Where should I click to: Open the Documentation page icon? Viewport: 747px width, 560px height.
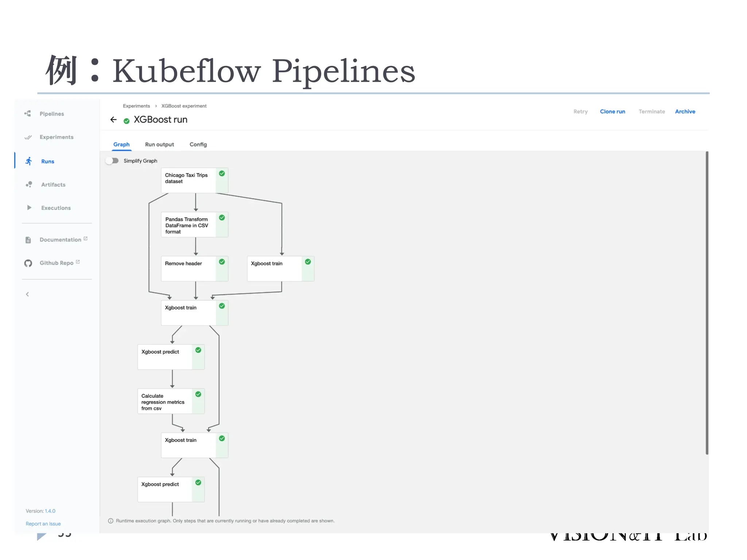point(28,240)
